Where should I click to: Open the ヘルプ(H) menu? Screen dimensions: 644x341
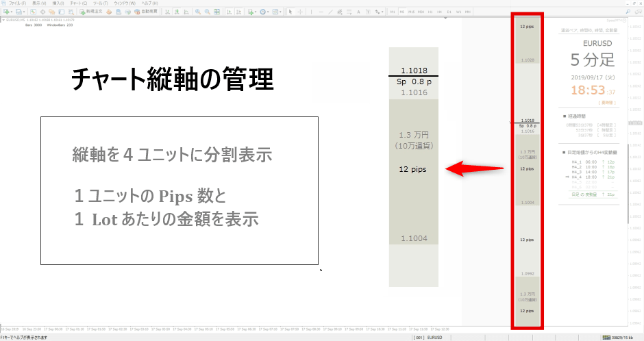pyautogui.click(x=149, y=3)
